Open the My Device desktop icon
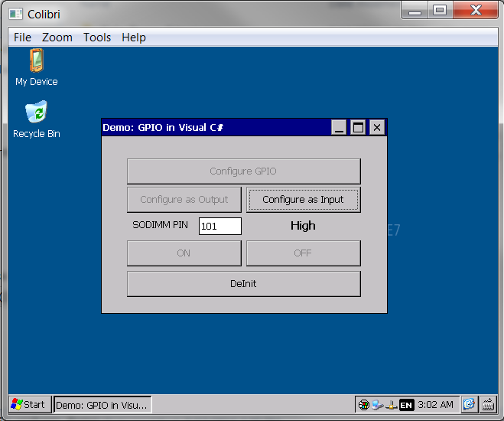This screenshot has width=504, height=421. 36,67
